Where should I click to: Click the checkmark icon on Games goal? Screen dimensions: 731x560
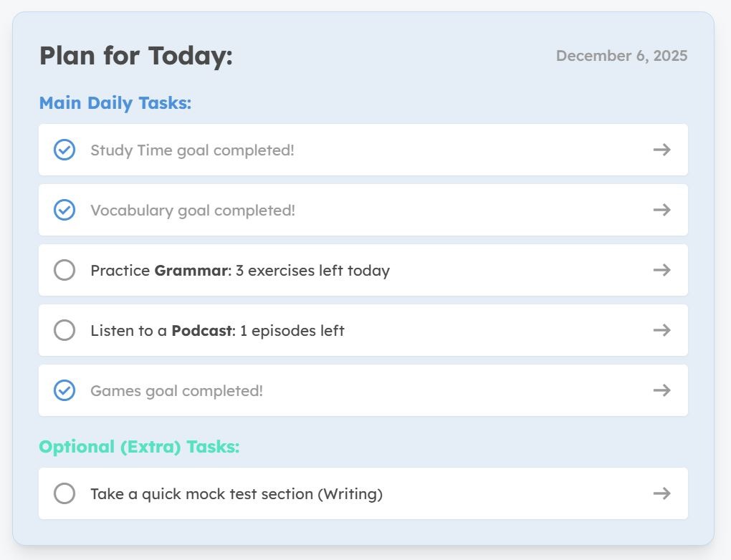(64, 390)
